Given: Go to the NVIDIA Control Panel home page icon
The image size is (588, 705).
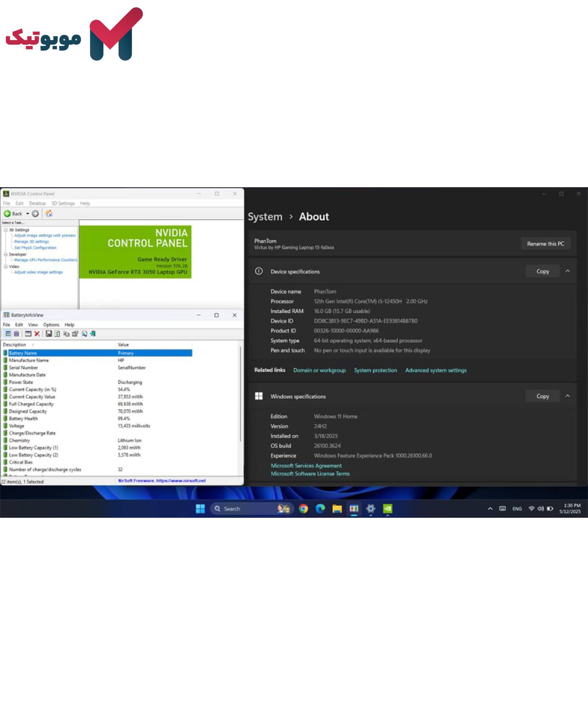Looking at the screenshot, I should (49, 214).
